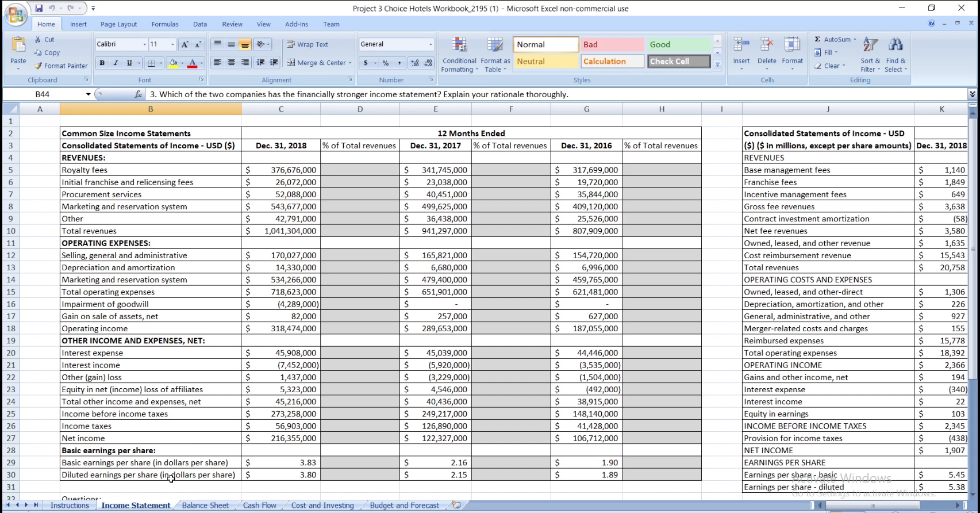Viewport: 980px width, 513px height.
Task: Expand the General number format dropdown
Action: [431, 44]
